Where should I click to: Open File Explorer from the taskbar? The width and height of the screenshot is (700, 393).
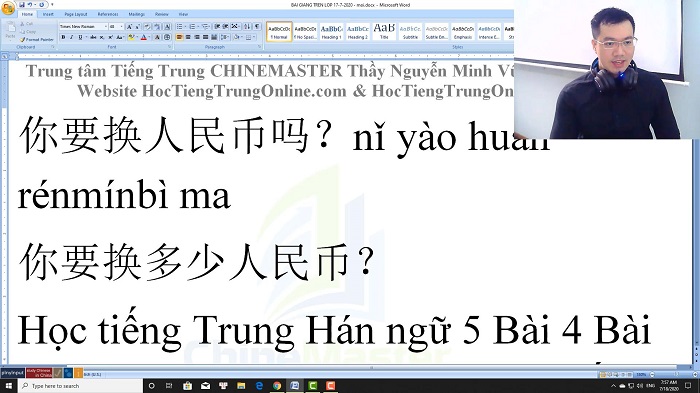[241, 386]
